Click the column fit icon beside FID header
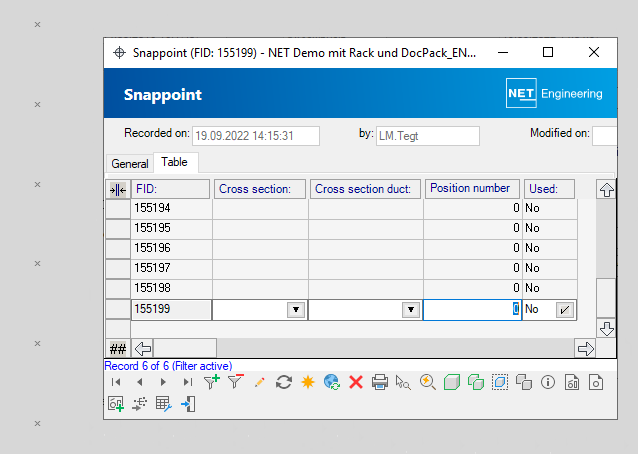The width and height of the screenshot is (638, 454). (118, 190)
